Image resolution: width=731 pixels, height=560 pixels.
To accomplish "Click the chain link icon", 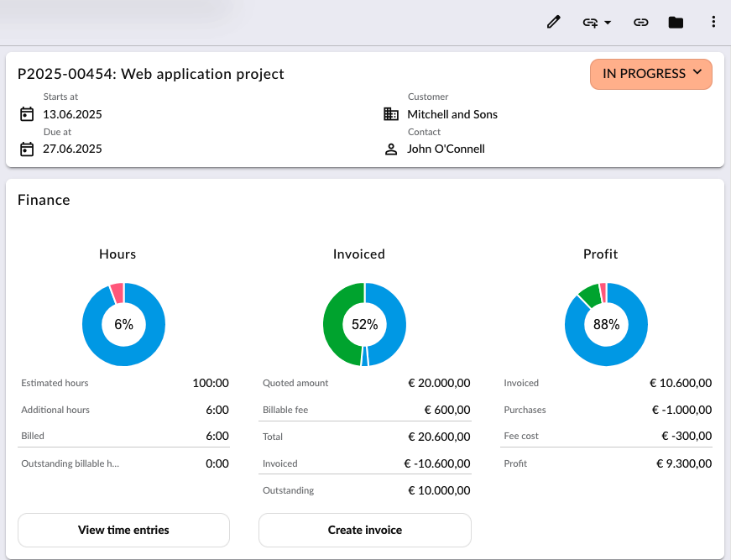I will point(640,23).
